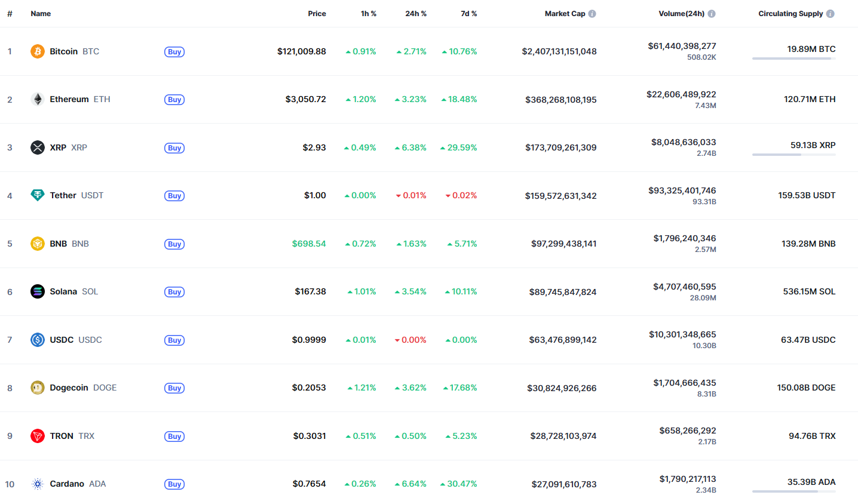The image size is (858, 504).
Task: Click Bitcoin's volume $61,440,398,277
Action: click(x=682, y=46)
